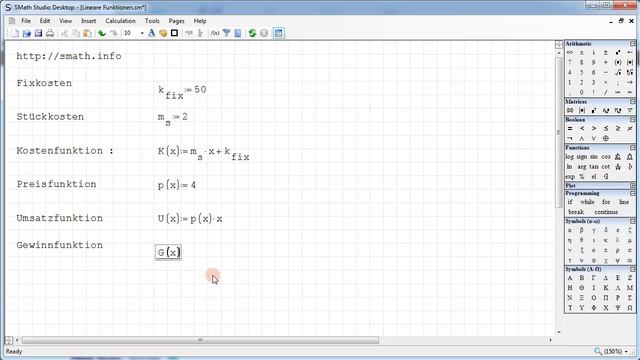
Task: Insert the 'while' programming construct
Action: click(x=587, y=202)
